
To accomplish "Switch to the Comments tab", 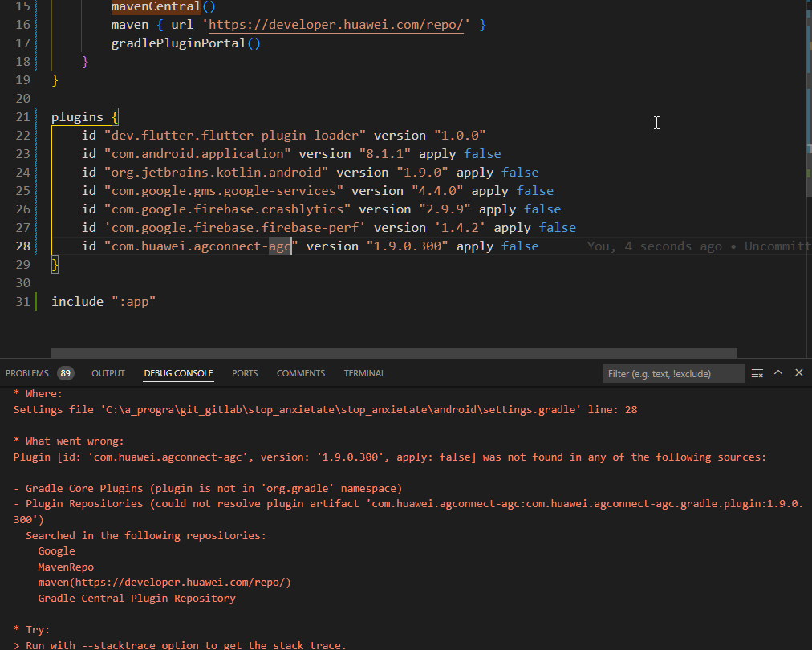I will tap(300, 373).
